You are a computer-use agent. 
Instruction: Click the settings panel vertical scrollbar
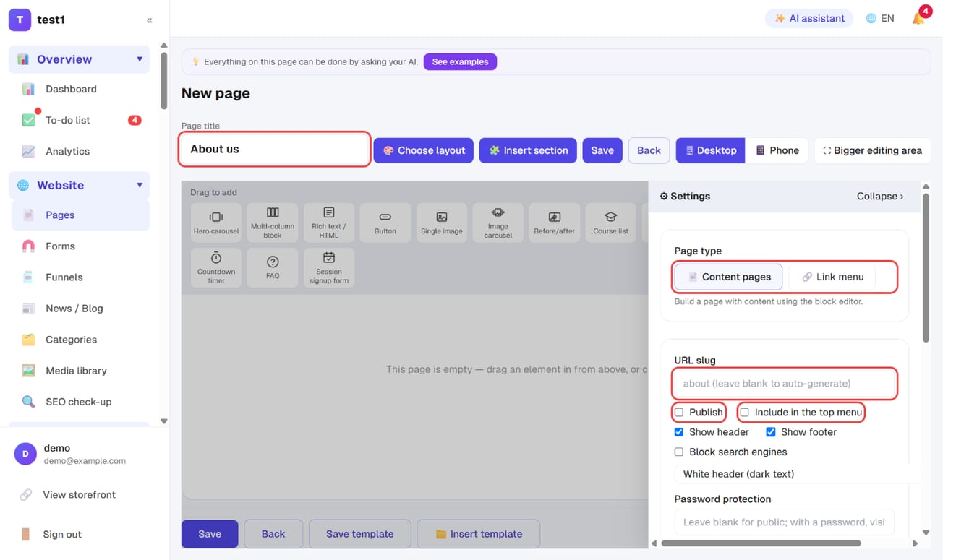pyautogui.click(x=926, y=267)
